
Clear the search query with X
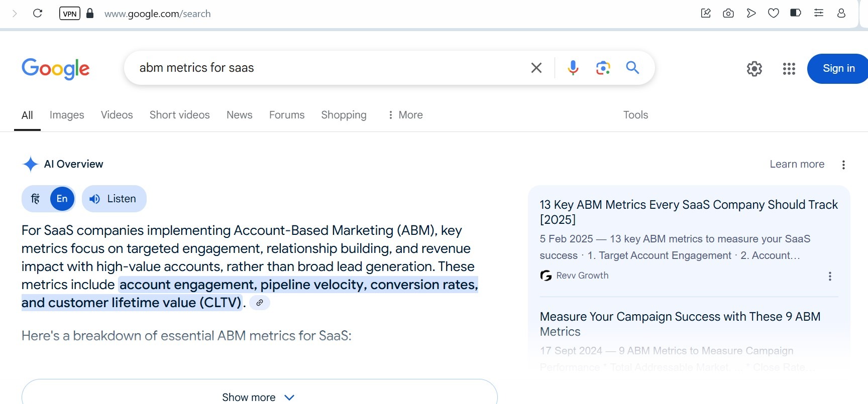click(x=536, y=68)
